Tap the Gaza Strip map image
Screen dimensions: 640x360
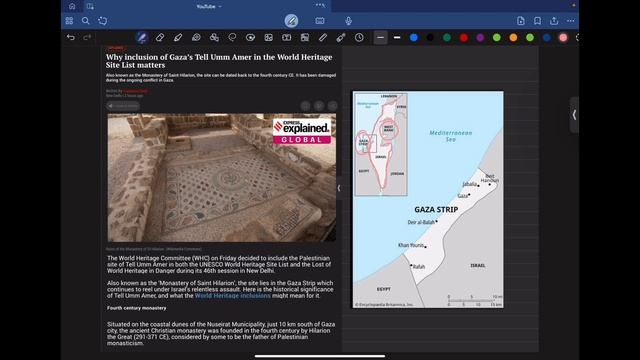[428, 200]
